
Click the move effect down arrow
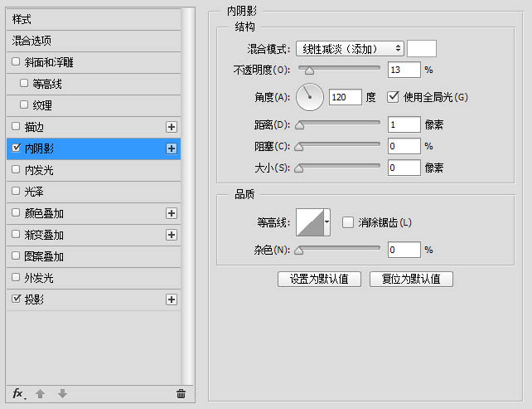62,393
